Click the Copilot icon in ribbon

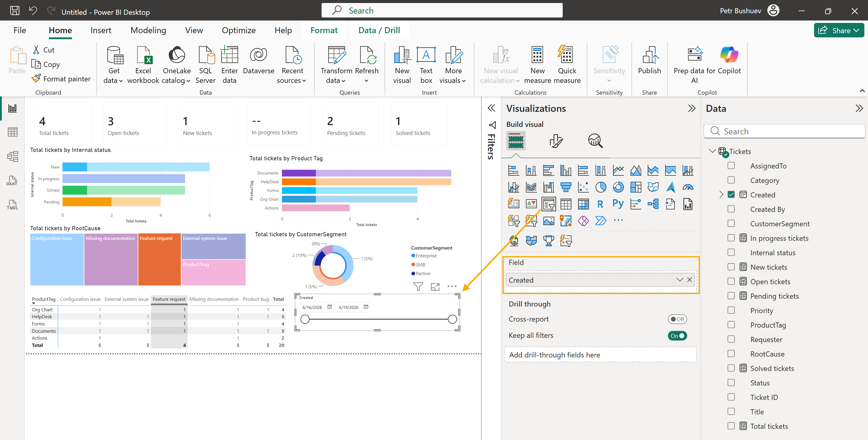point(729,55)
